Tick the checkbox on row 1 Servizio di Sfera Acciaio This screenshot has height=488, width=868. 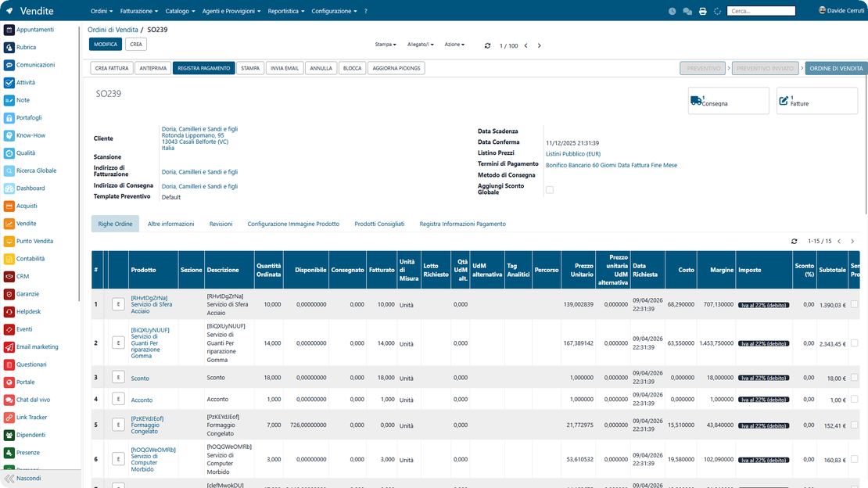[854, 304]
